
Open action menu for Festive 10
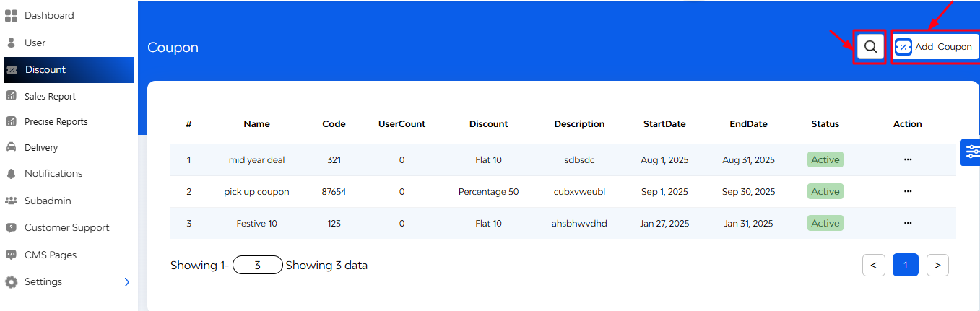click(908, 223)
